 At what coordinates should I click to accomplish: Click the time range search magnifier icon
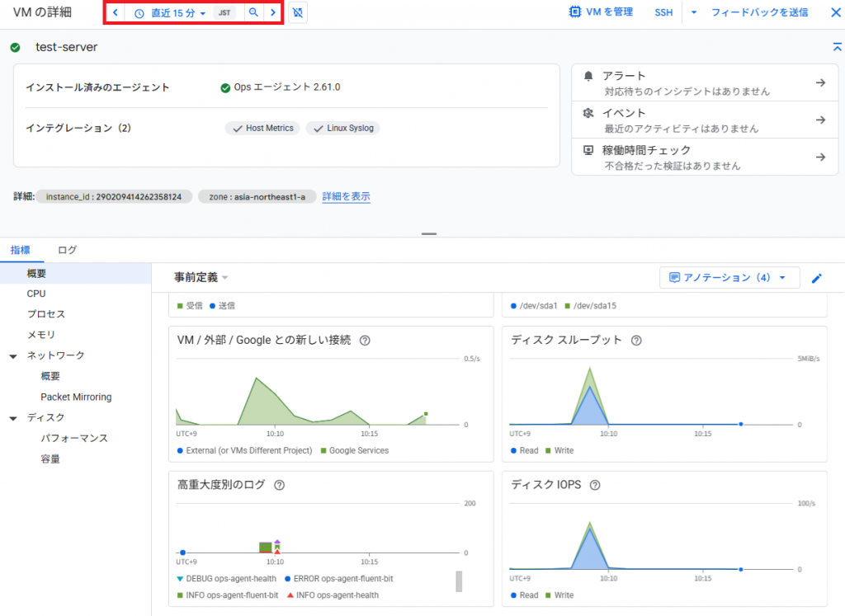point(253,13)
